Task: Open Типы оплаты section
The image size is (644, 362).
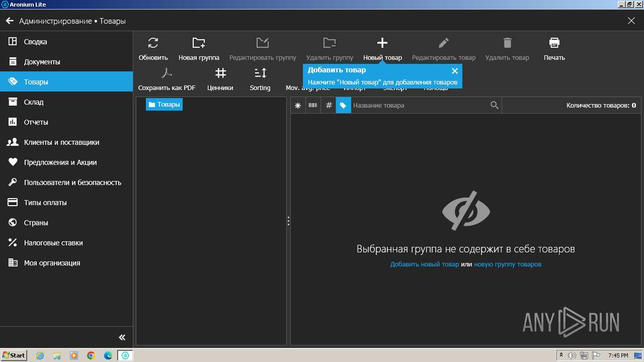Action: pos(66,203)
